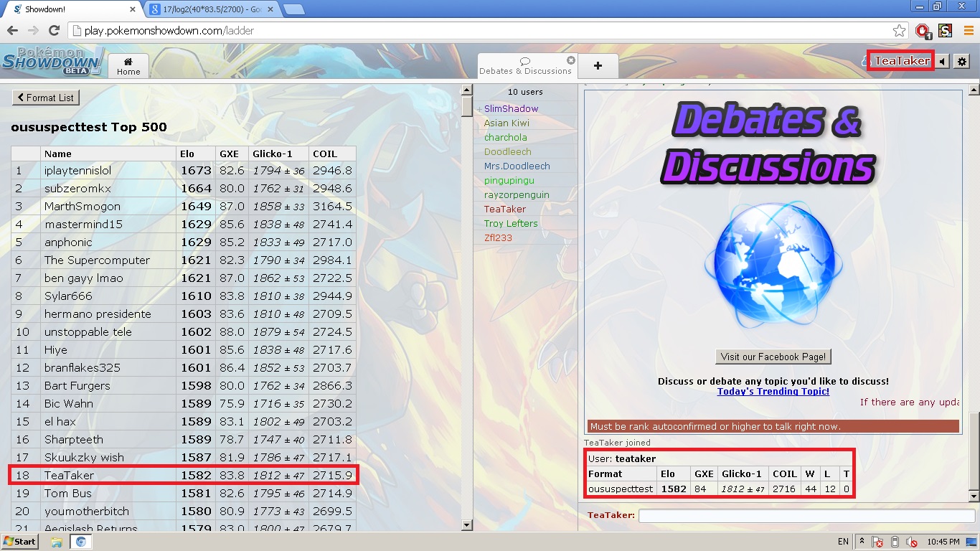Screen dimensions: 980x551
Task: Go back with browser back arrow
Action: click(x=12, y=31)
